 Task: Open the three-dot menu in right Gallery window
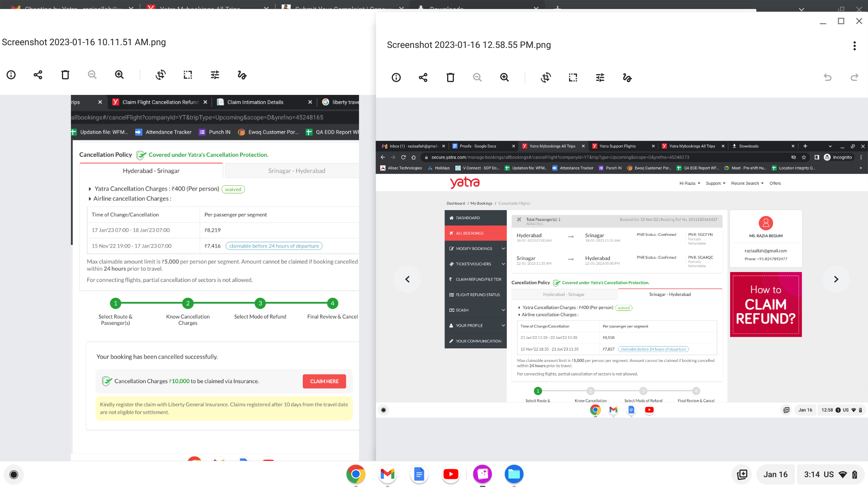(854, 46)
